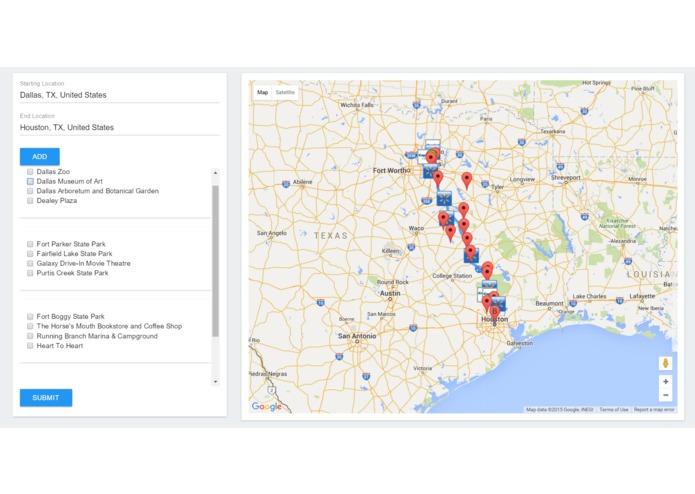Image resolution: width=695 pixels, height=494 pixels.
Task: Click the Beaumont label on the map
Action: [549, 303]
